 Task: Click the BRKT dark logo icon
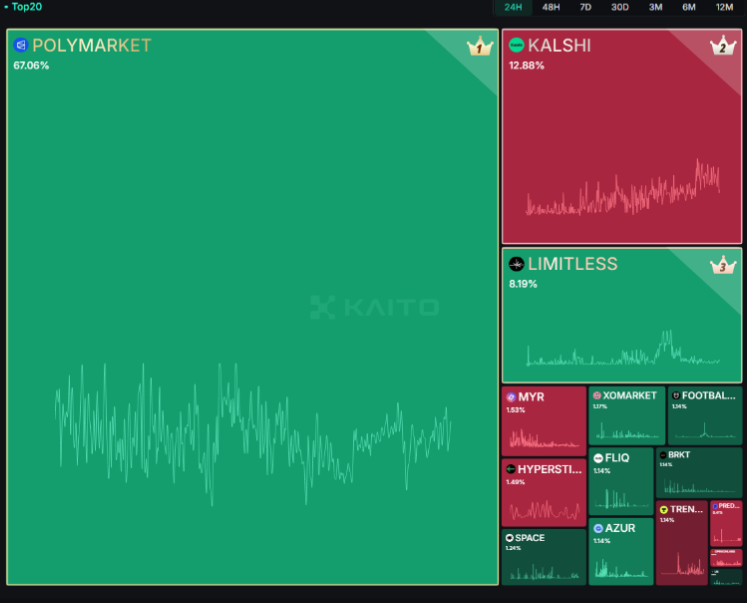[663, 455]
